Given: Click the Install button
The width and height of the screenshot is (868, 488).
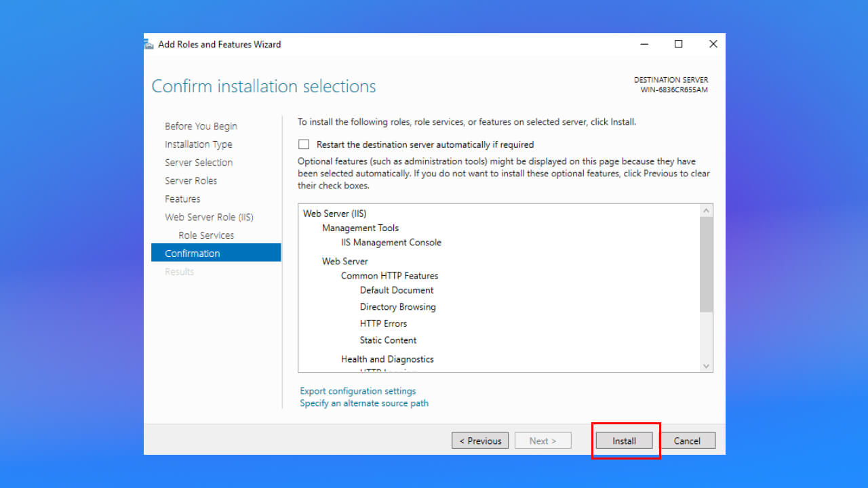Looking at the screenshot, I should click(624, 441).
